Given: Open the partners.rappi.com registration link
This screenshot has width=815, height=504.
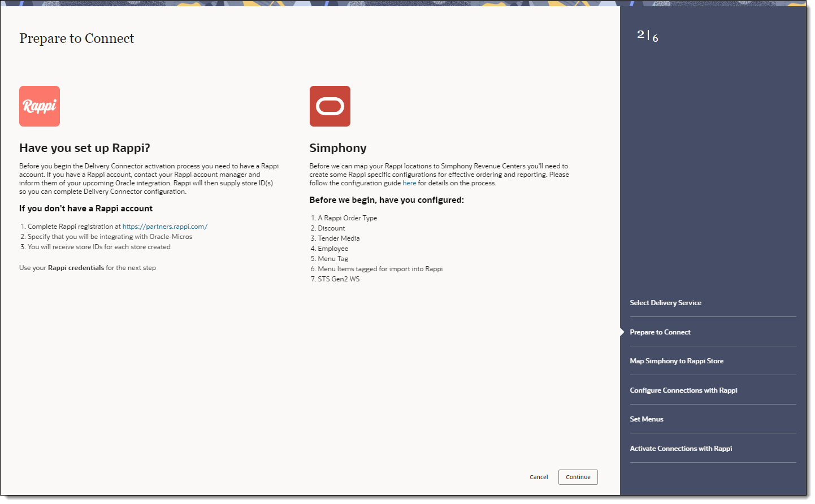Looking at the screenshot, I should (165, 227).
